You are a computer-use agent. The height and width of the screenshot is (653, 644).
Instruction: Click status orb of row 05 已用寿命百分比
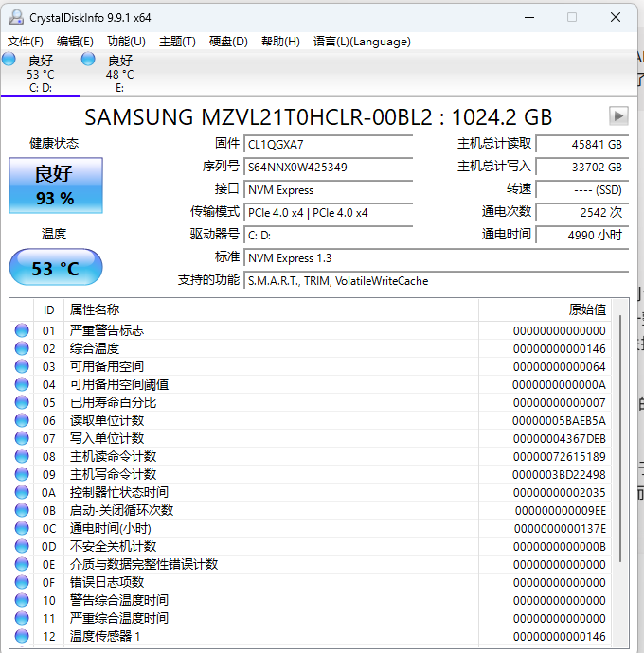tap(22, 402)
